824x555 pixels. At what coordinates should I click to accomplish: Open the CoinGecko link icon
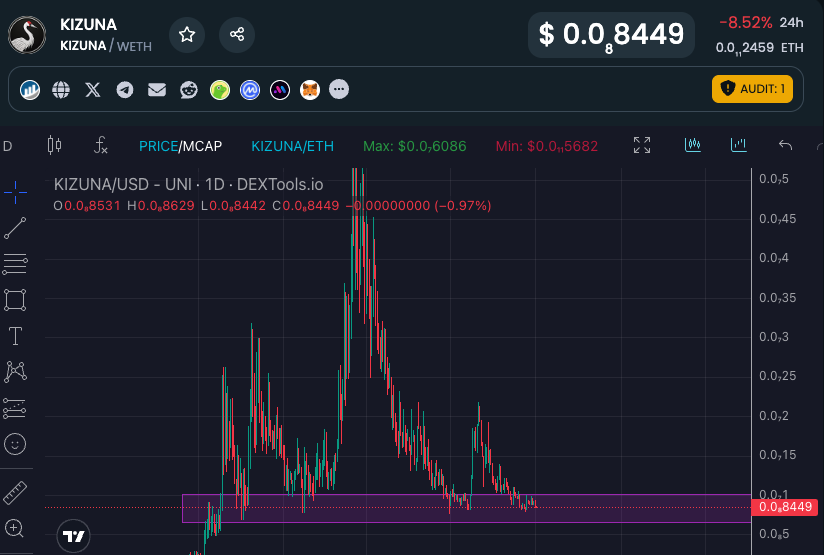click(x=220, y=90)
